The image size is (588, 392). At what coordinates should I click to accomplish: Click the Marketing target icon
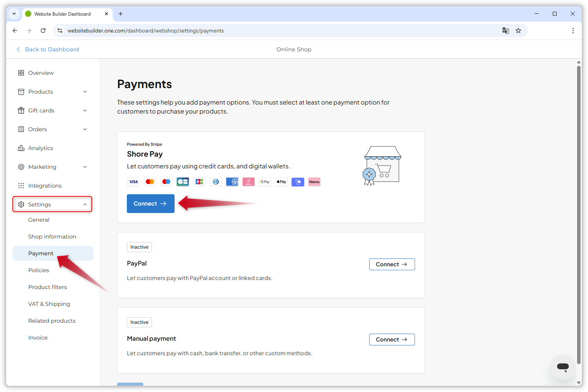point(21,166)
